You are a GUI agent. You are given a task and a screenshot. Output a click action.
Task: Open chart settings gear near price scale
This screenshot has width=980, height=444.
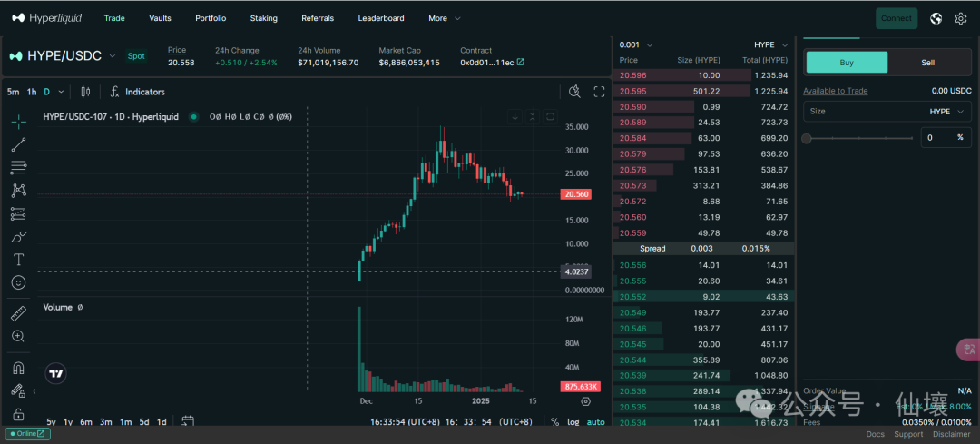[585, 401]
